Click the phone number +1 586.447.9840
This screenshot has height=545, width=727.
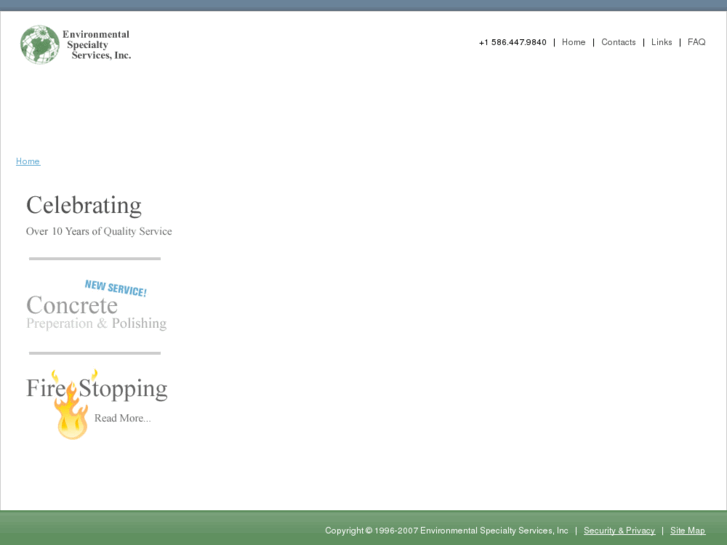tap(512, 43)
